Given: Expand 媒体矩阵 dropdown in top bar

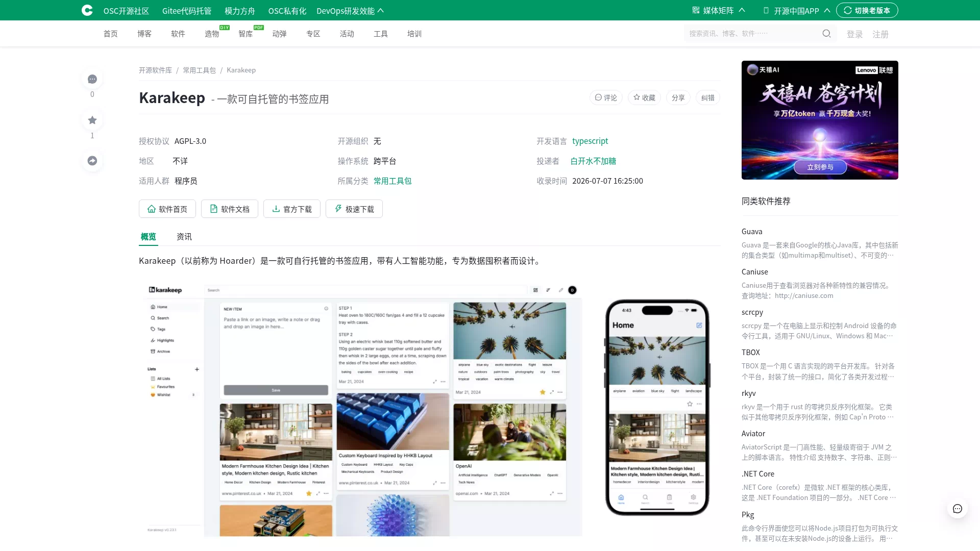Looking at the screenshot, I should click(x=719, y=10).
